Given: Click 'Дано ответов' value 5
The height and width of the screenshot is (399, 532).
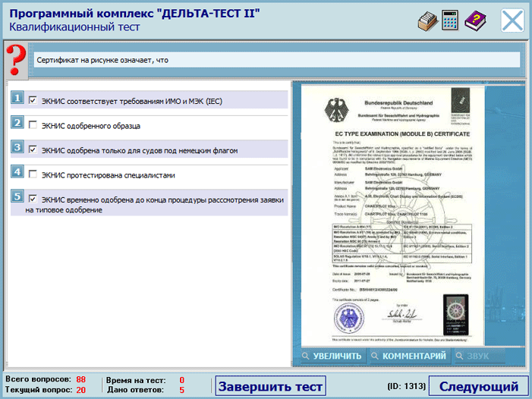Looking at the screenshot, I should click(x=182, y=390).
